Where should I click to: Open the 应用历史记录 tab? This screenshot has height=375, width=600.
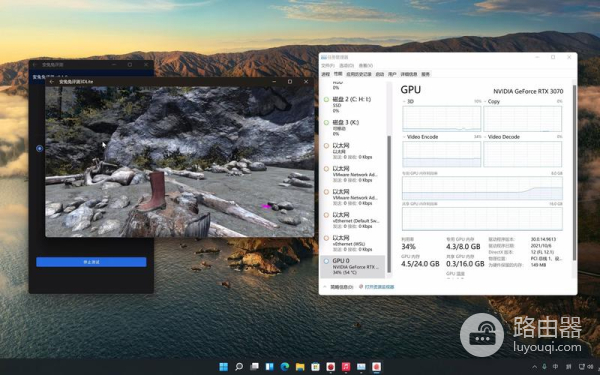click(x=359, y=74)
